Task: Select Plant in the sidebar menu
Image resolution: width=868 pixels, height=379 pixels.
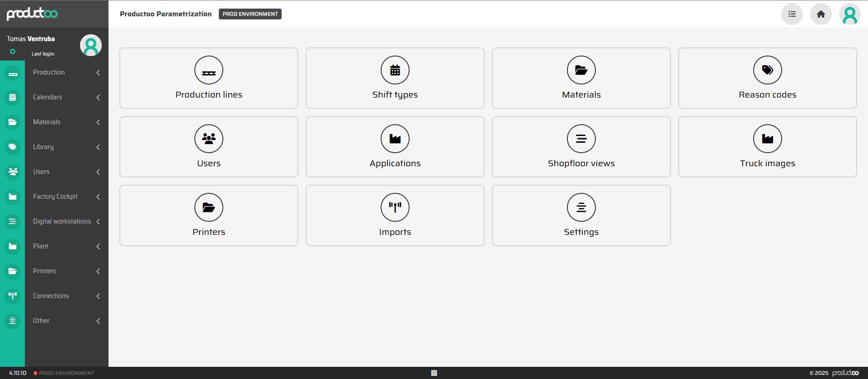Action: [x=41, y=246]
